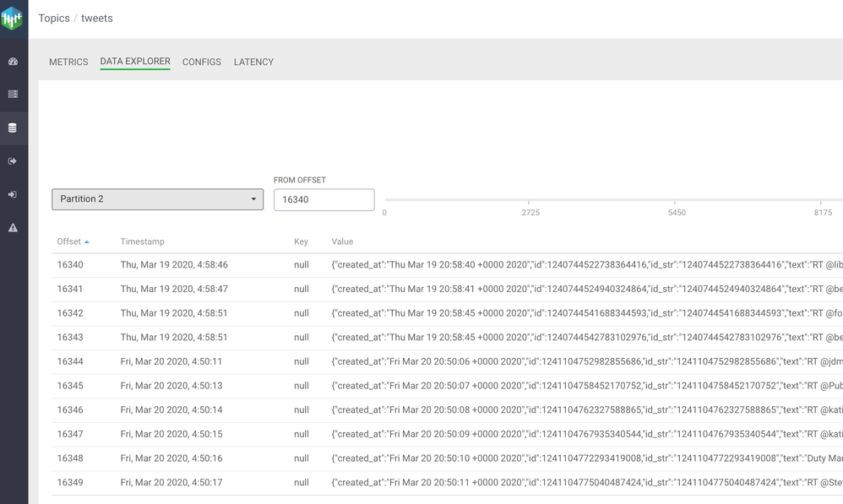Switch to the DATA EXPLORER tab
This screenshot has height=504, width=843.
pos(135,62)
